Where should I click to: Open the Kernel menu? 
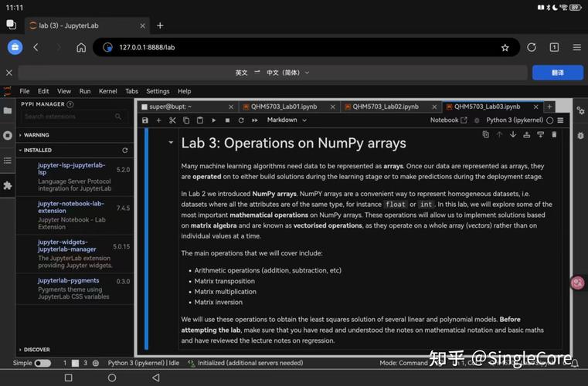pos(107,91)
